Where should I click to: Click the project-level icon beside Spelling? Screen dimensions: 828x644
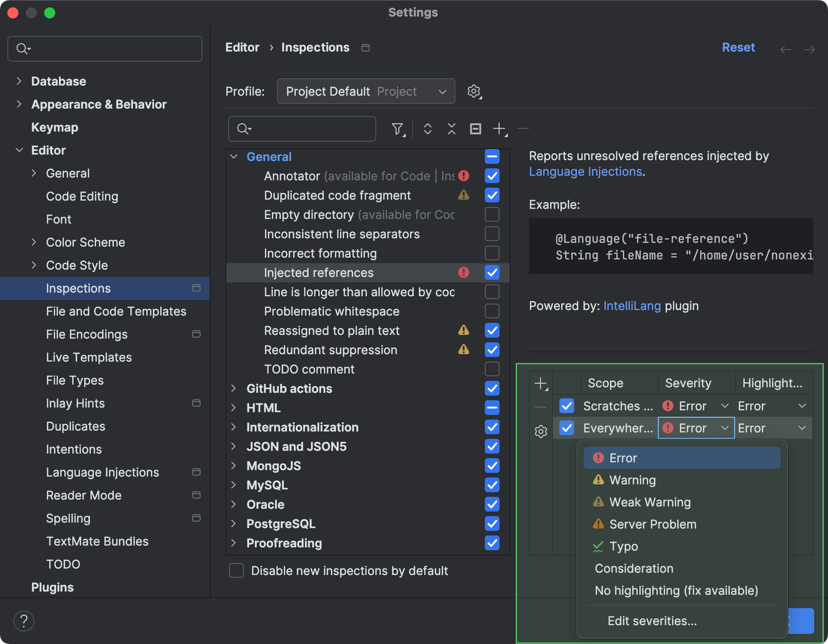tap(196, 518)
